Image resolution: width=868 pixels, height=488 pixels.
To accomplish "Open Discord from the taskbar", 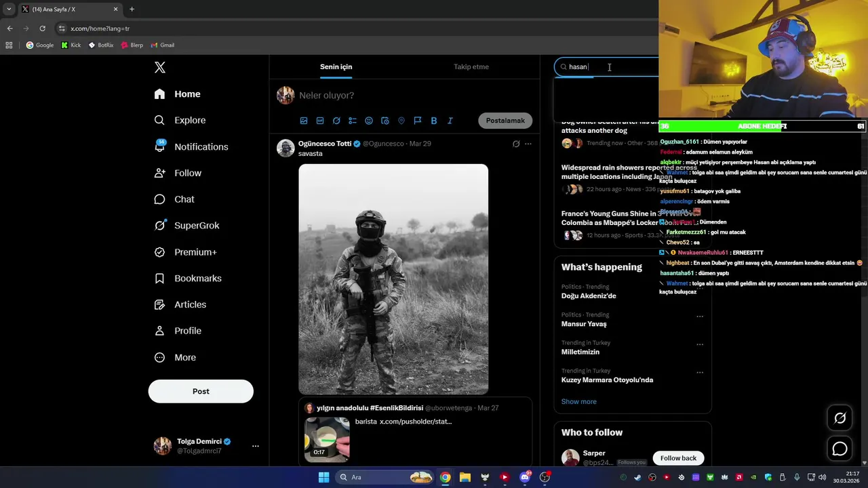I will click(x=525, y=477).
